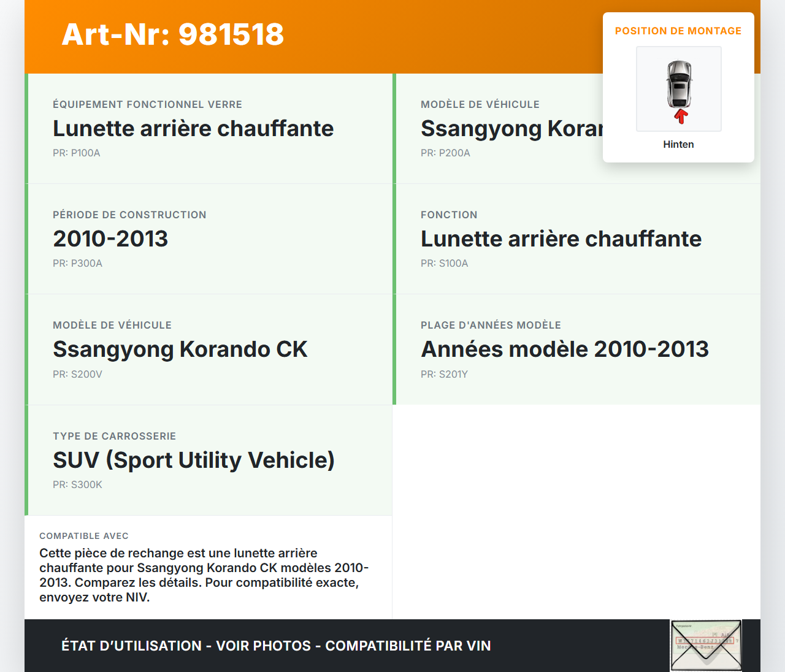Click the POSITION DE MONTAGE panel header

678,31
